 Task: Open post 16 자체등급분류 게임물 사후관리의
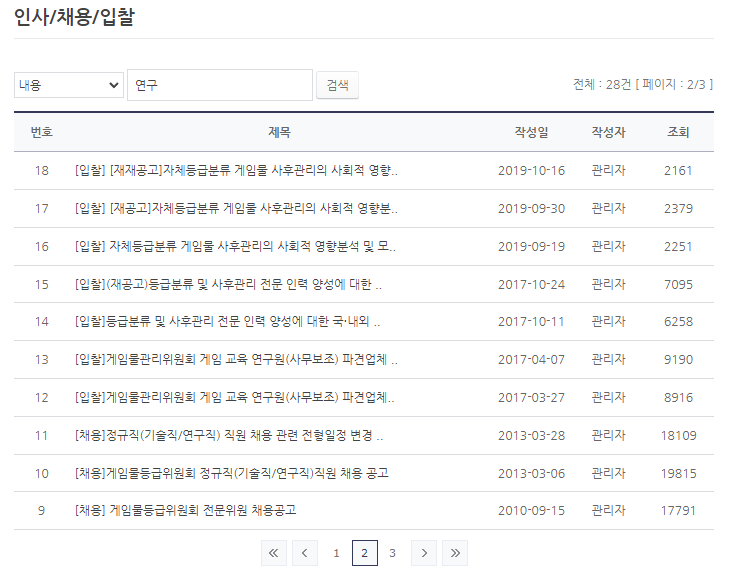(235, 246)
